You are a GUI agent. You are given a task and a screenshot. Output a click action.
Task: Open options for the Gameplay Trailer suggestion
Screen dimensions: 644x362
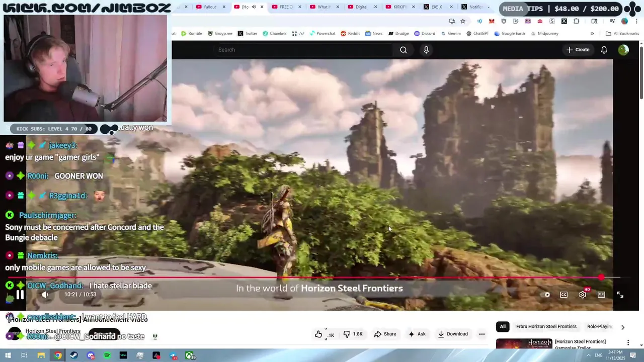[x=628, y=342]
